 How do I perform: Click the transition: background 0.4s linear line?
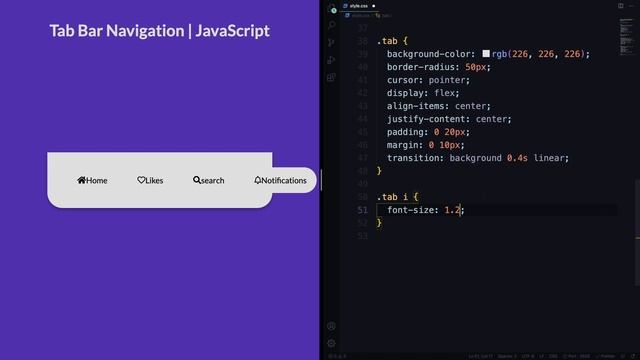[x=478, y=158]
